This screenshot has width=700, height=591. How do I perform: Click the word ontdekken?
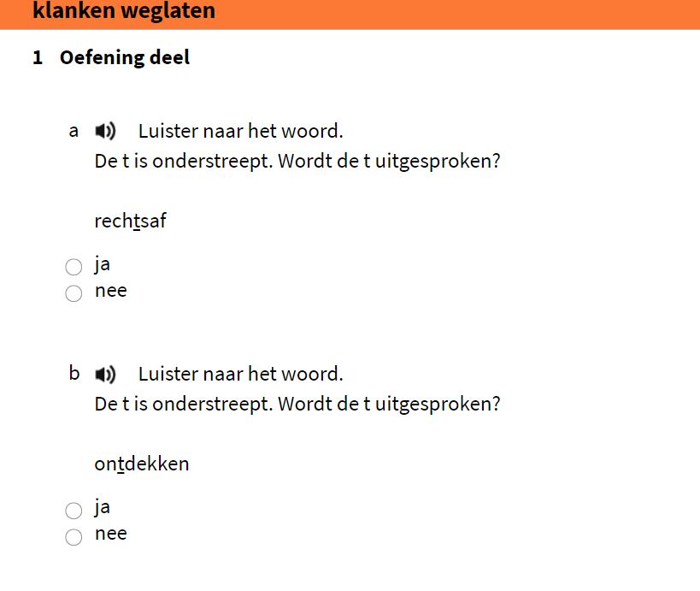coord(142,464)
